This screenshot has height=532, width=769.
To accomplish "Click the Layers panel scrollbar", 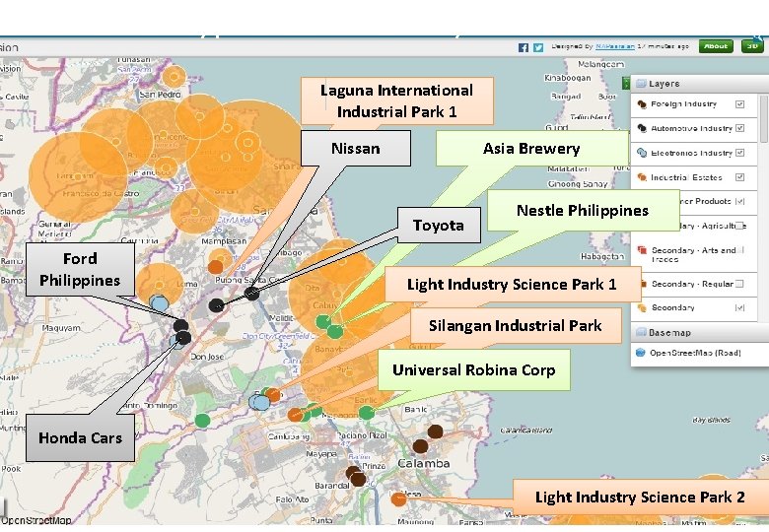I will [764, 118].
